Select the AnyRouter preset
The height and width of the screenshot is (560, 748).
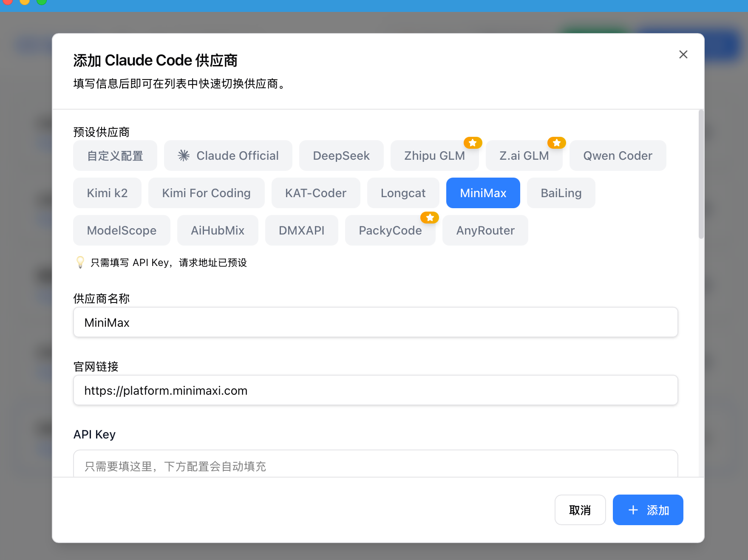coord(485,231)
